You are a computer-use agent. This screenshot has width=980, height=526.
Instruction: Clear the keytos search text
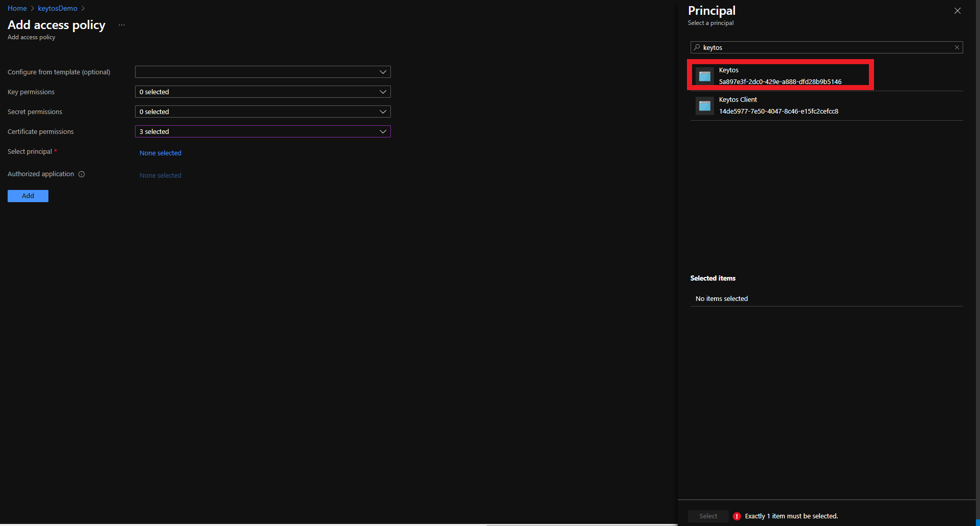tap(957, 47)
